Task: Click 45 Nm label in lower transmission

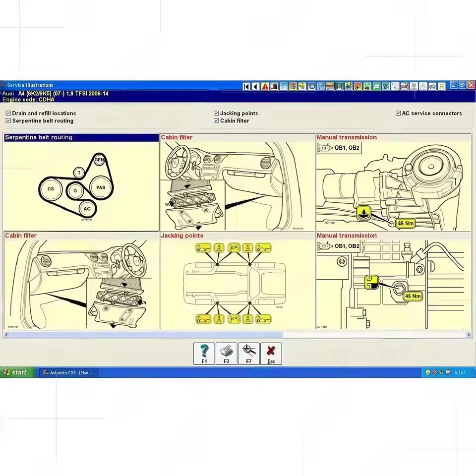Action: [x=413, y=296]
